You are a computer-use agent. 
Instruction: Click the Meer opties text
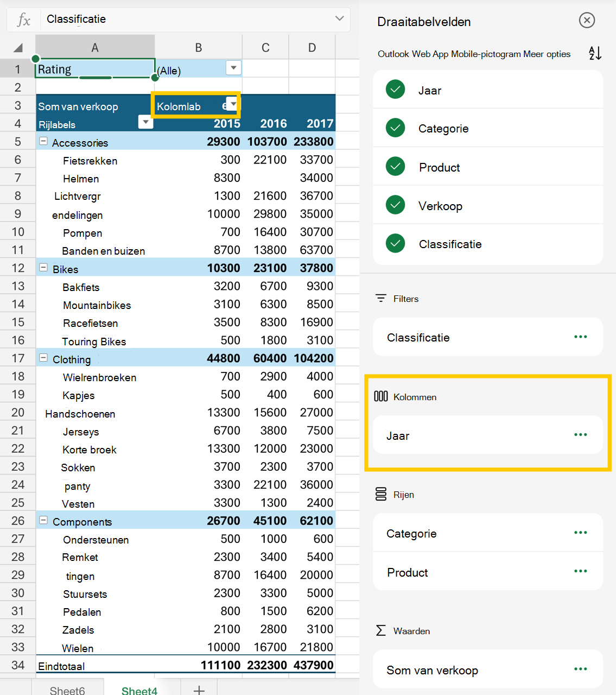pyautogui.click(x=547, y=54)
